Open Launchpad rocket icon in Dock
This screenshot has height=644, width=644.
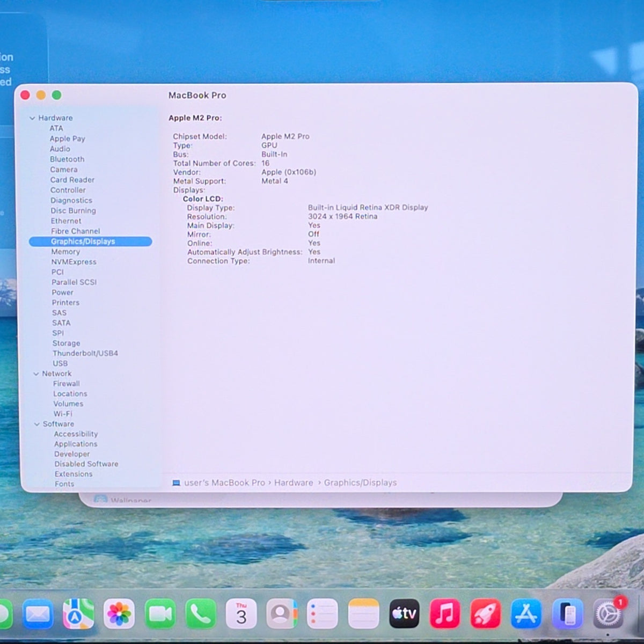pos(486,614)
